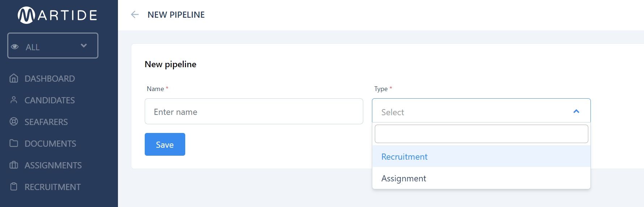Go to the Dashboard sidebar link
644x207 pixels.
[50, 78]
